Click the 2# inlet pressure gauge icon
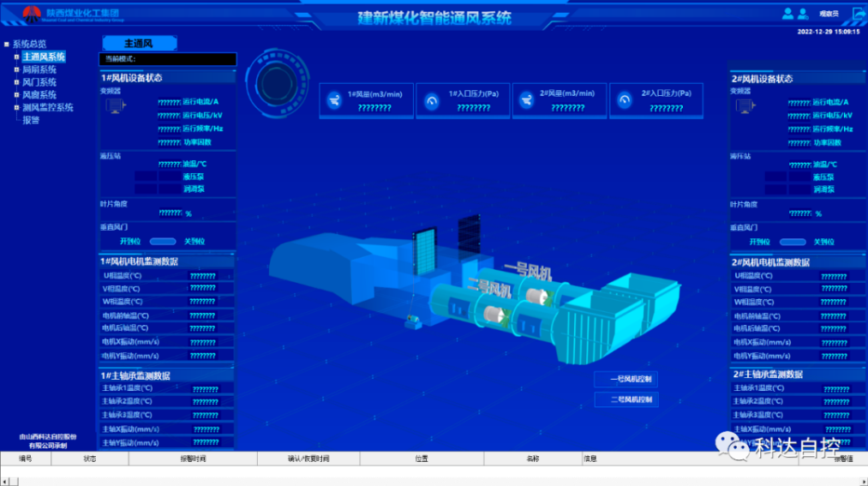Image resolution: width=868 pixels, height=486 pixels. tap(626, 101)
